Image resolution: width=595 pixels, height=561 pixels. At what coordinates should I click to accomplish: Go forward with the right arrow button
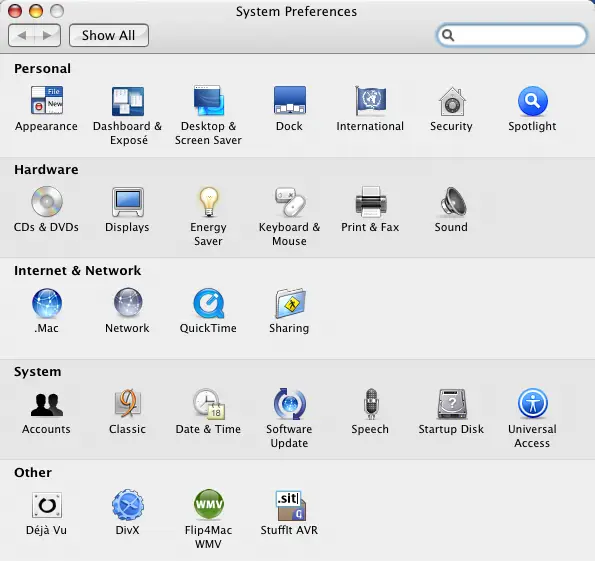pyautogui.click(x=47, y=35)
